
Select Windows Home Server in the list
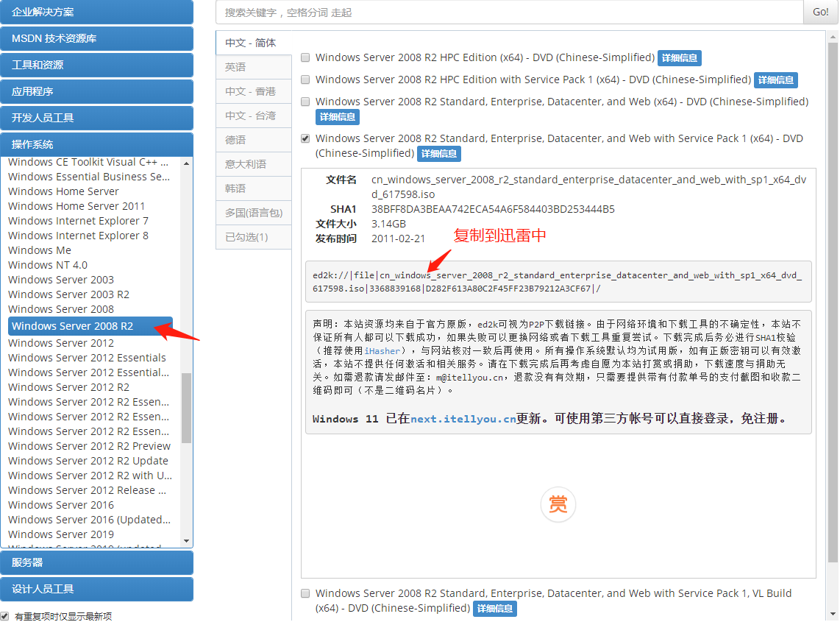63,191
